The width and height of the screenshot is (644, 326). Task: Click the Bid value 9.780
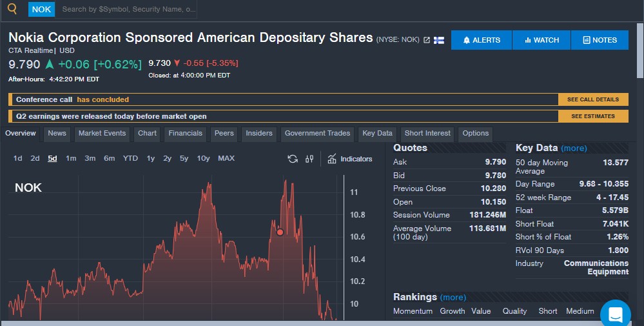495,176
